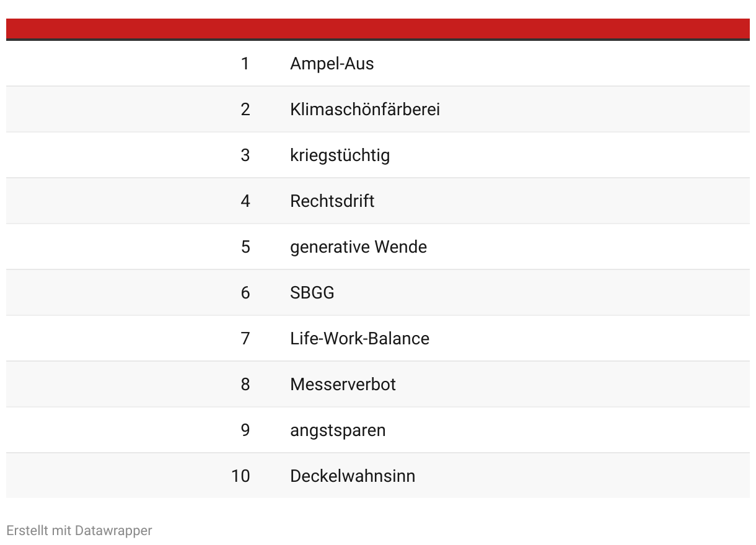Image resolution: width=756 pixels, height=545 pixels.
Task: Select the word 'Ampel-Aus'
Action: tap(332, 64)
